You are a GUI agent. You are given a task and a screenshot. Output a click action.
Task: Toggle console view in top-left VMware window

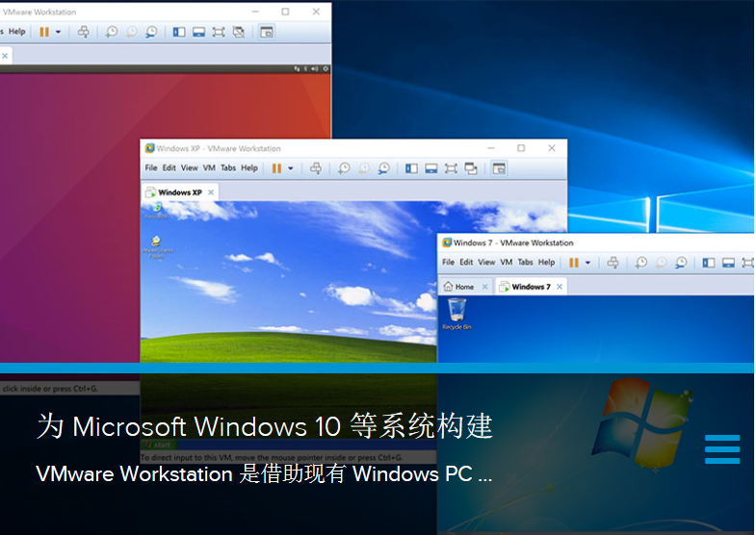coord(266,32)
